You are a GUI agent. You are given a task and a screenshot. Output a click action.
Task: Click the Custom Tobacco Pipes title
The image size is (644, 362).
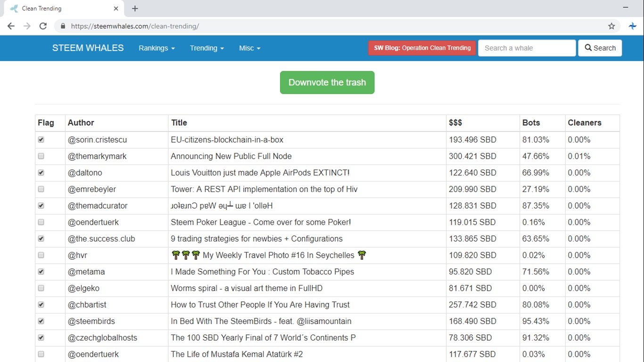(x=263, y=271)
